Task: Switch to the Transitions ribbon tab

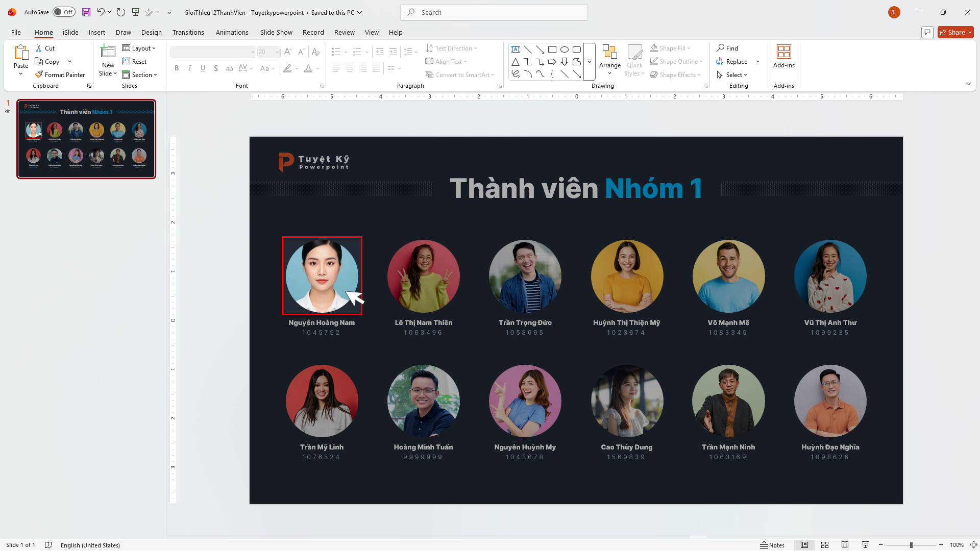Action: pyautogui.click(x=188, y=32)
